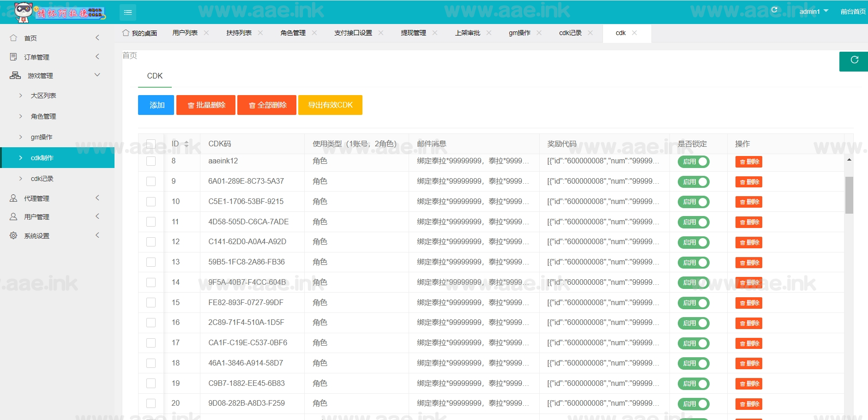Toggle 启用 switch for row ID 16
This screenshot has height=420, width=868.
pos(693,323)
